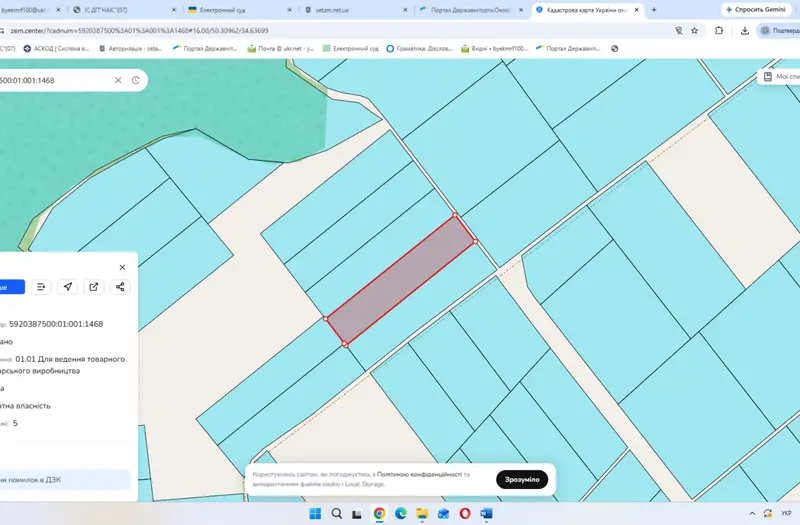The height and width of the screenshot is (525, 800).
Task: Select cadastral number 5920387500:01:001:1468 text
Action: [56, 324]
